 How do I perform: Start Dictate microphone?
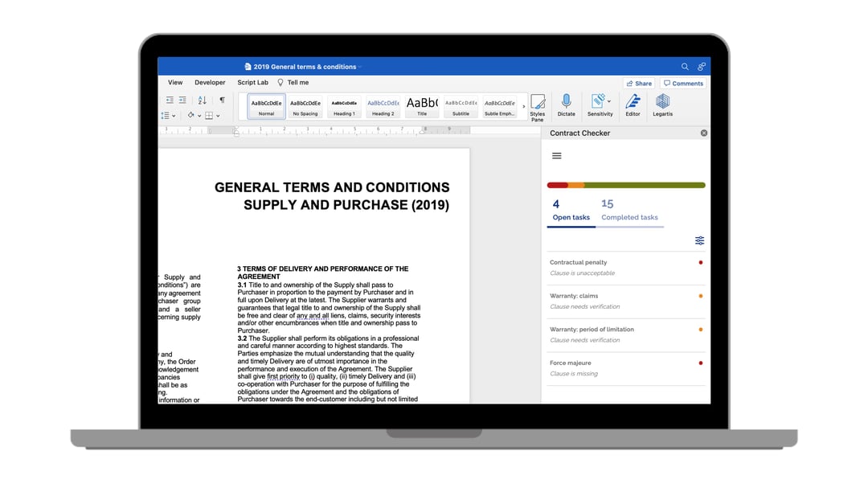567,105
